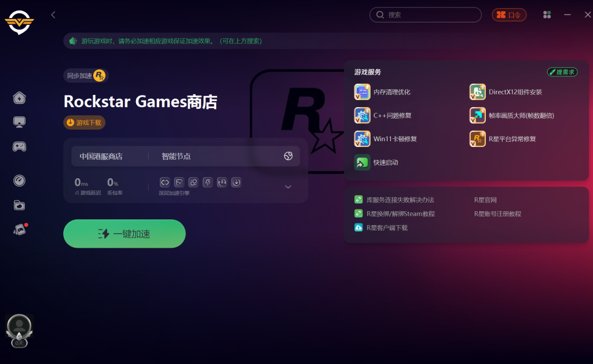Click the 0% 丢包率 readout
This screenshot has height=364, width=593.
tap(115, 186)
